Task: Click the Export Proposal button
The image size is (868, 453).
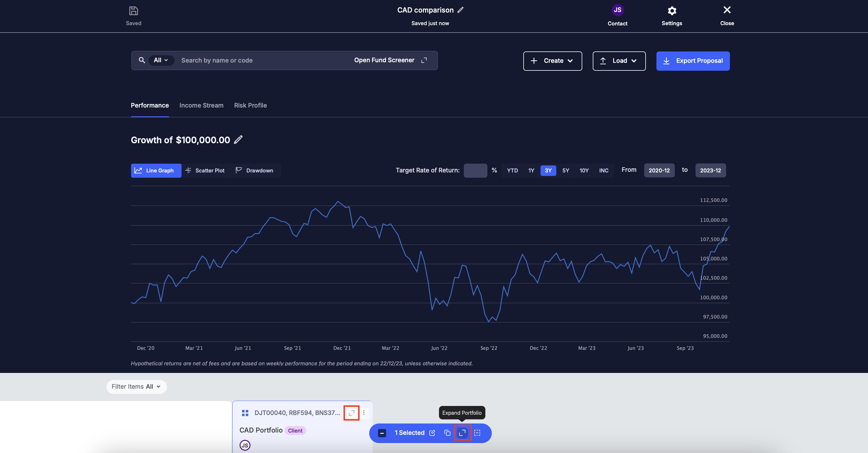Action: click(693, 61)
